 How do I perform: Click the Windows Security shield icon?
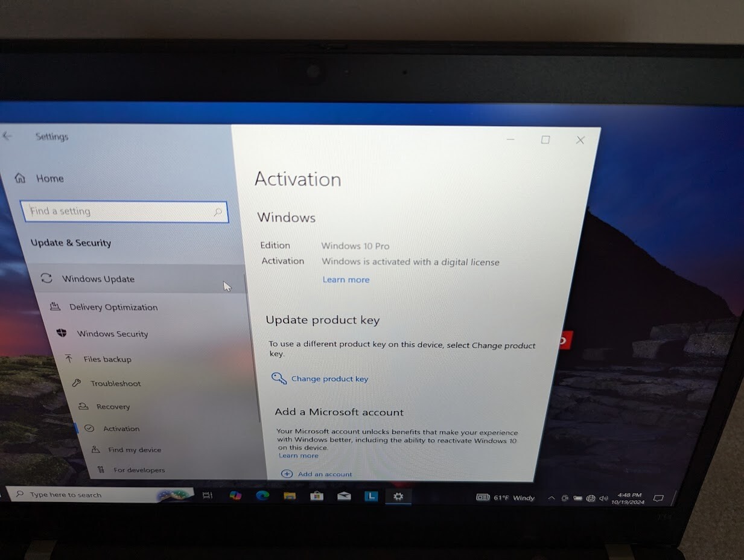coord(62,333)
